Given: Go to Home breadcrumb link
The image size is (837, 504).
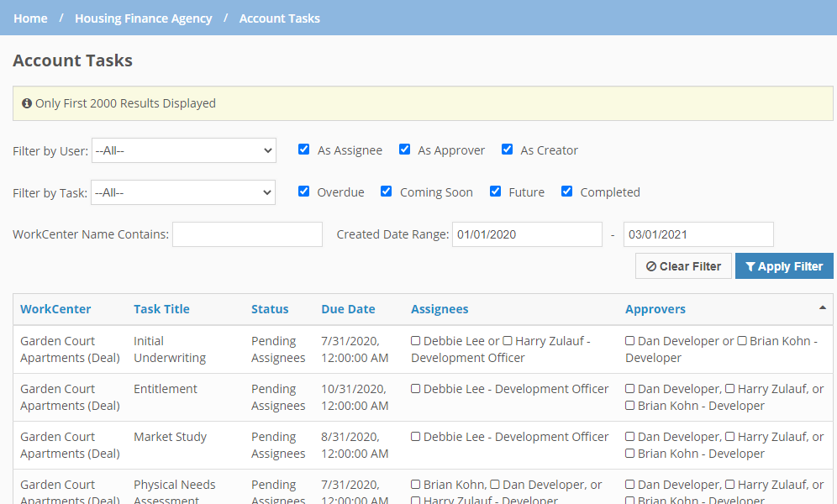Looking at the screenshot, I should [x=30, y=18].
